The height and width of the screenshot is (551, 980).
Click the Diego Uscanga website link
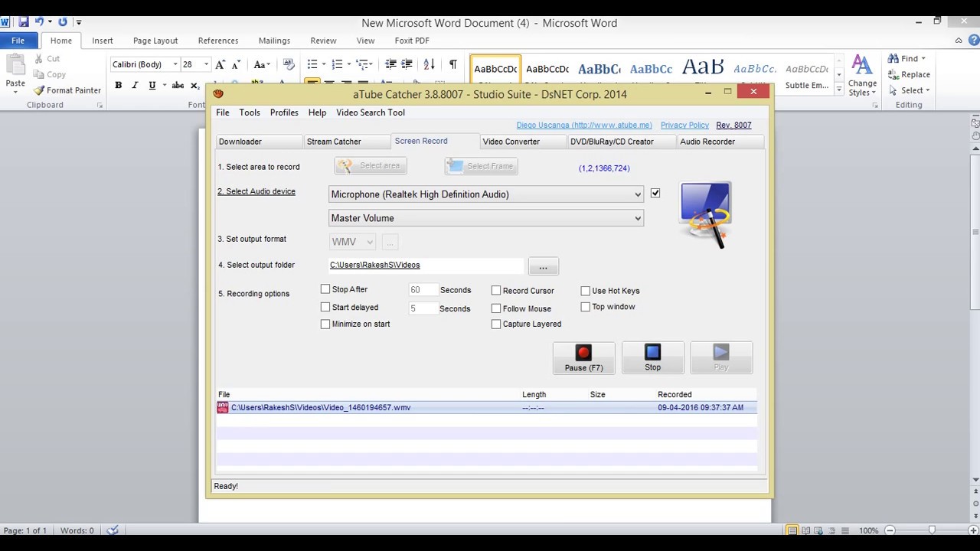tap(584, 125)
